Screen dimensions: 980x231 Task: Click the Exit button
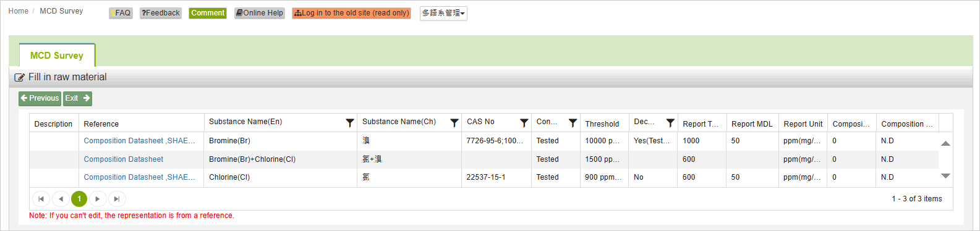click(x=77, y=98)
